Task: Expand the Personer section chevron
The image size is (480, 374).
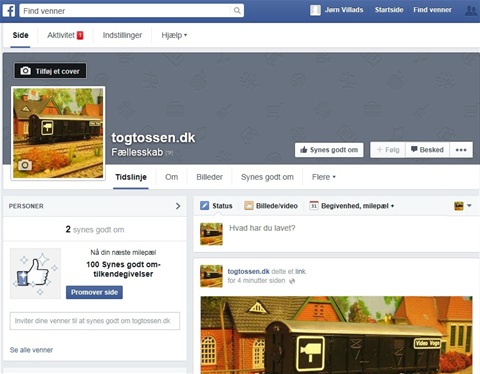Action: (178, 206)
